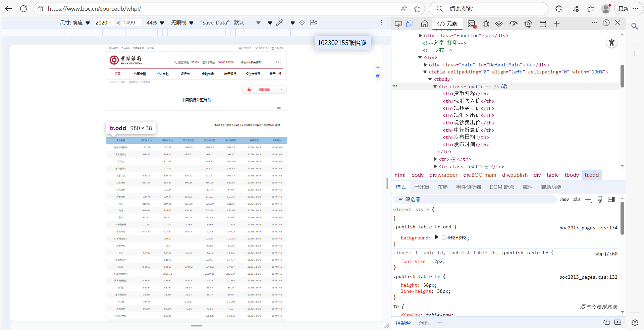This screenshot has height=330, width=644.
Task: Toggle device emulation mode icon
Action: tap(410, 24)
